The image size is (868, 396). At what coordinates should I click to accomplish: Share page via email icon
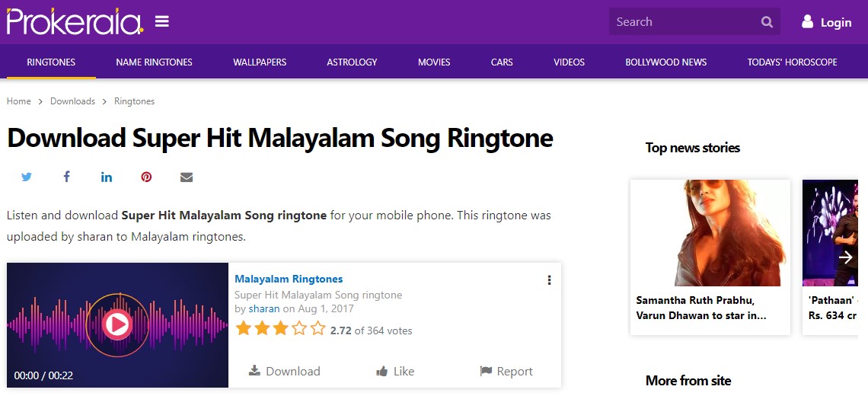click(x=187, y=177)
